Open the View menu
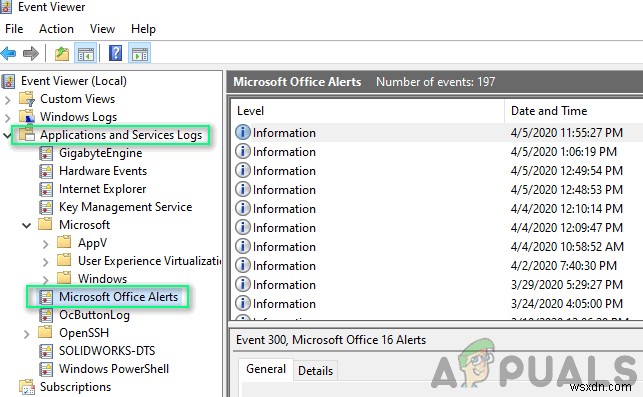Image resolution: width=643 pixels, height=397 pixels. coord(102,29)
